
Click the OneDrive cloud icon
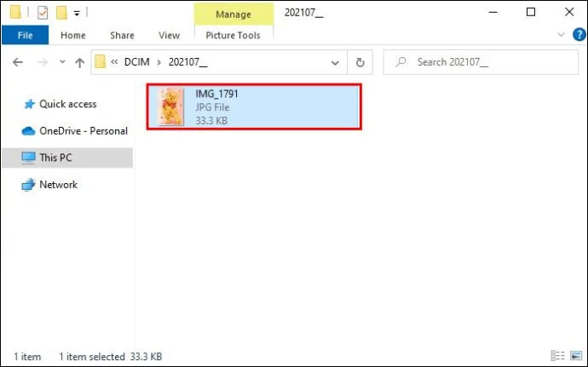point(28,131)
